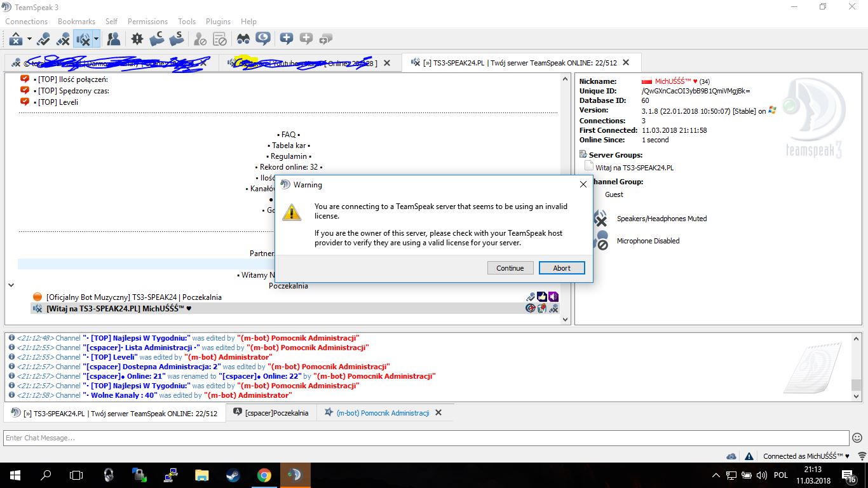868x488 pixels.
Task: Click the bug-shaped toolbar icon
Action: click(x=137, y=39)
